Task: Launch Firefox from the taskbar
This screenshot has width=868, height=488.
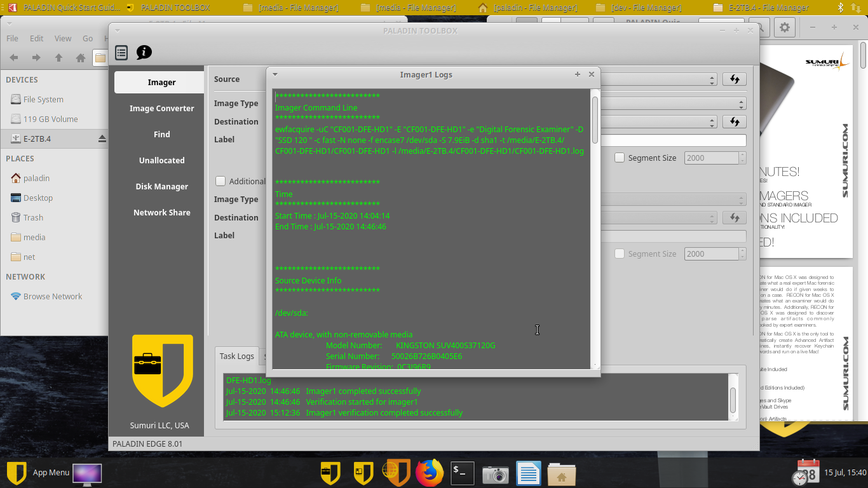Action: [429, 473]
